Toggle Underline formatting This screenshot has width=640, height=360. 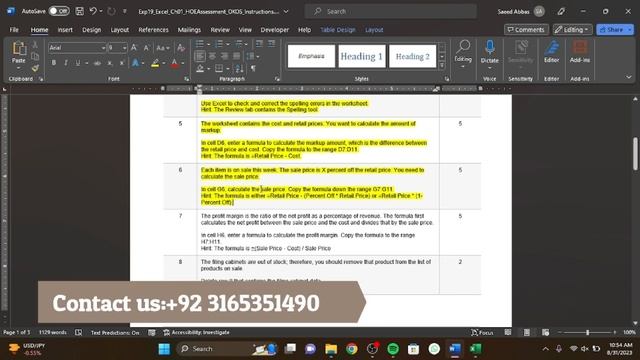(78, 63)
